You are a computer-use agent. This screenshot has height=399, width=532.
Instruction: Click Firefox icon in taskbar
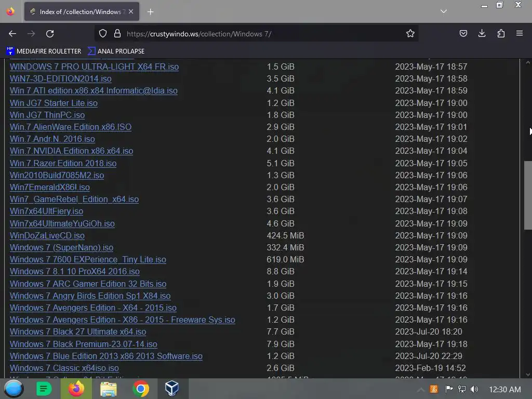click(76, 389)
